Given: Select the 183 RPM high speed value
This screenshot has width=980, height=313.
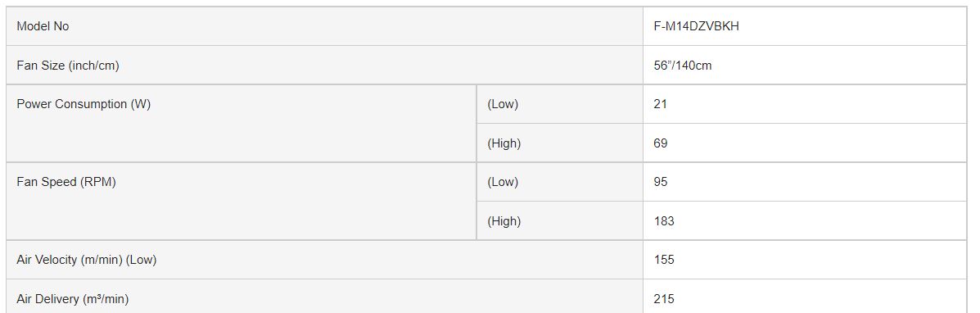Looking at the screenshot, I should pos(664,221).
